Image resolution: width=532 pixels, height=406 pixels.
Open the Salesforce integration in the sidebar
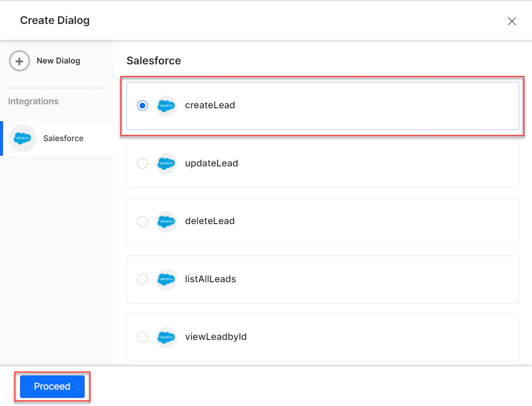coord(63,138)
